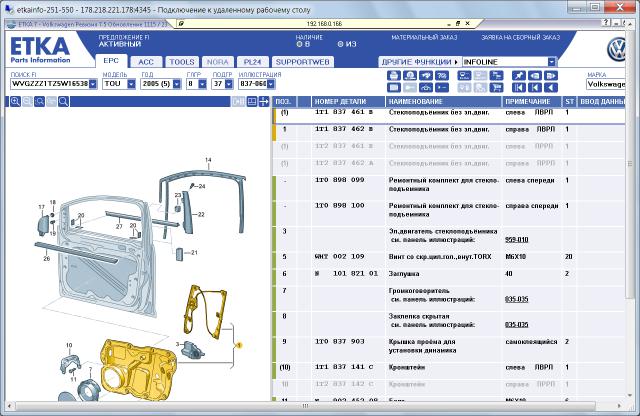Sort by the Номер детали column header
Viewport: 640px width, 416px height.
pos(349,101)
